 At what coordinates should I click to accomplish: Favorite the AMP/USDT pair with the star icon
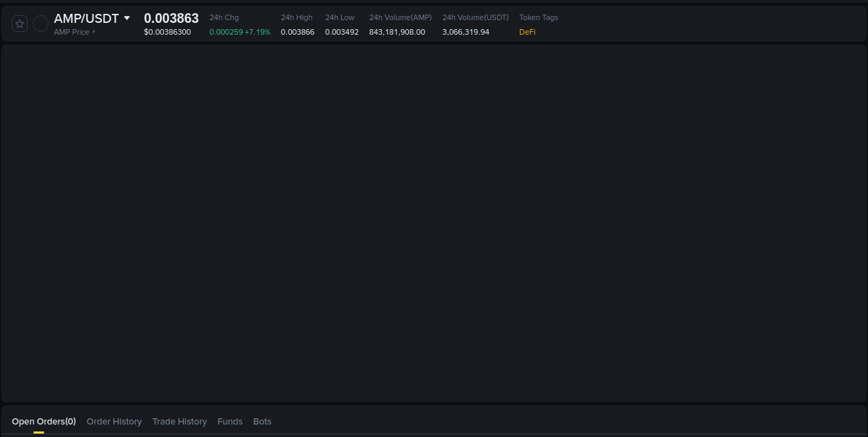(x=19, y=23)
